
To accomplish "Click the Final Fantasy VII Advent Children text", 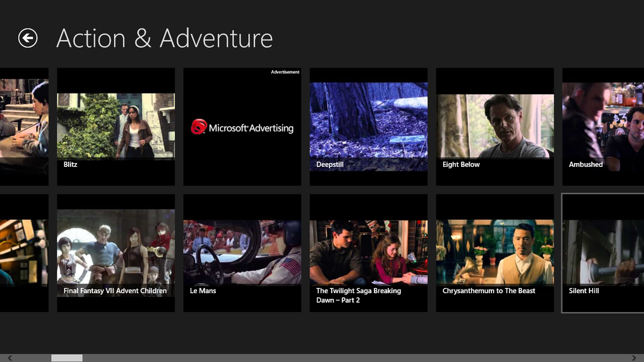I will (115, 291).
